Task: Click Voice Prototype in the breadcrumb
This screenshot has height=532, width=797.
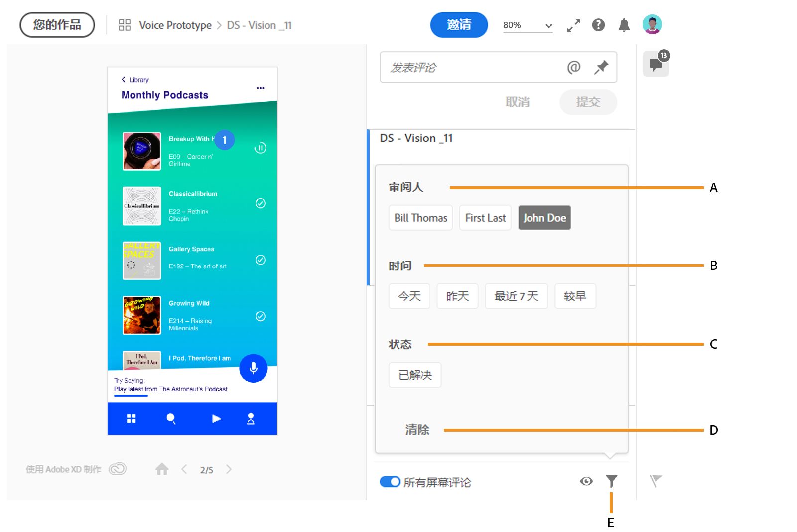Action: (x=174, y=25)
